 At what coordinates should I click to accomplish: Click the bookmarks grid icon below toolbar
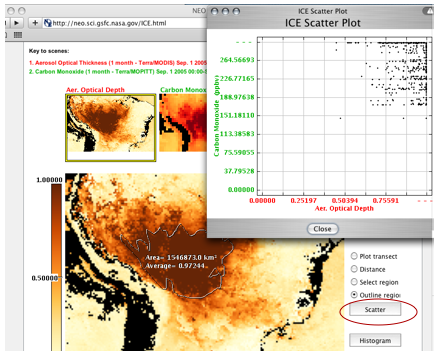pos(17,35)
